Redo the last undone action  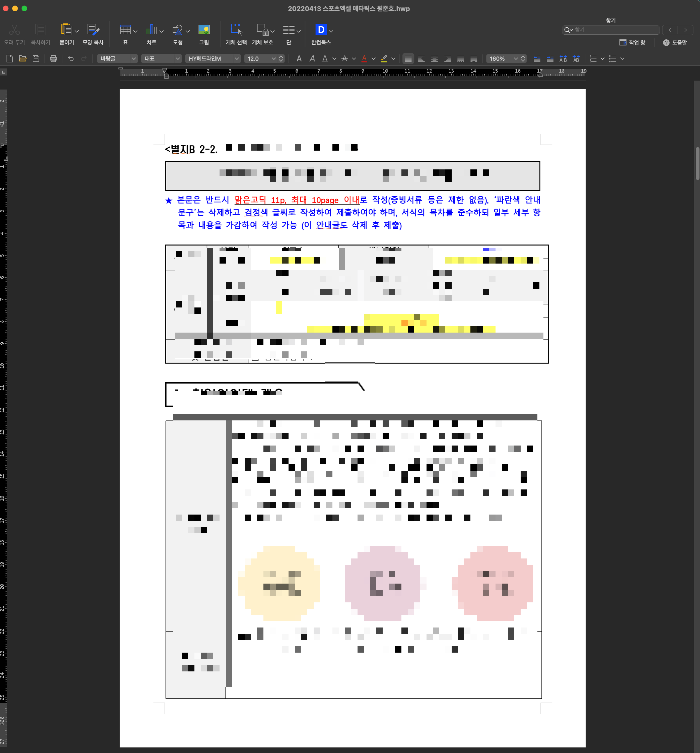tap(84, 58)
